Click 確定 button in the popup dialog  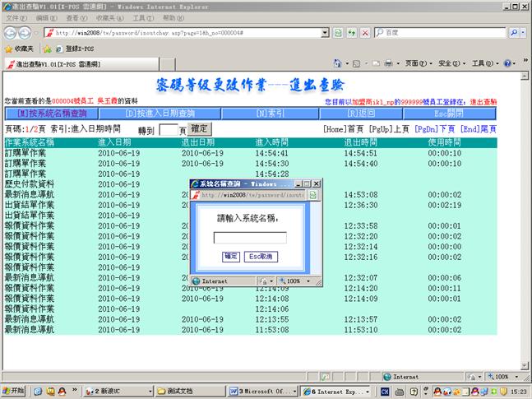click(231, 257)
